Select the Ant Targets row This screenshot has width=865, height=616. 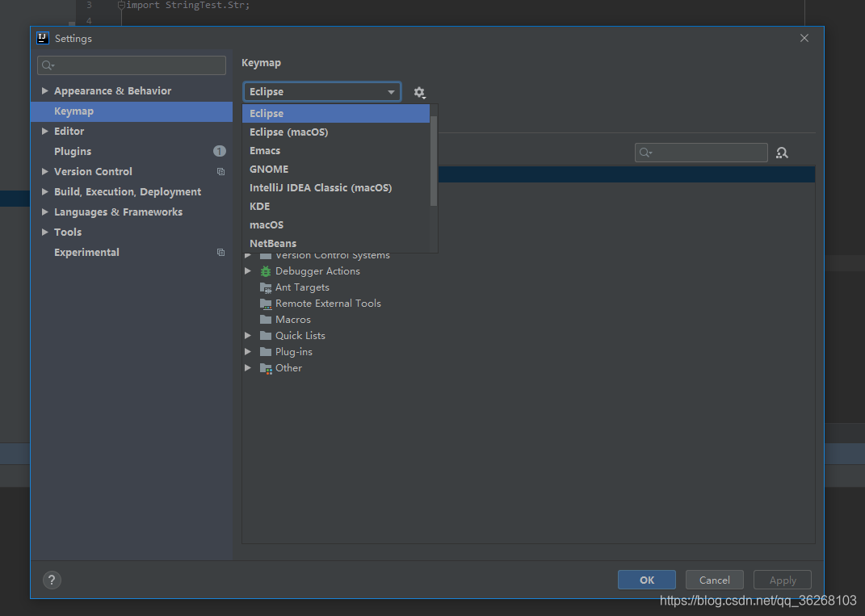pyautogui.click(x=528, y=287)
